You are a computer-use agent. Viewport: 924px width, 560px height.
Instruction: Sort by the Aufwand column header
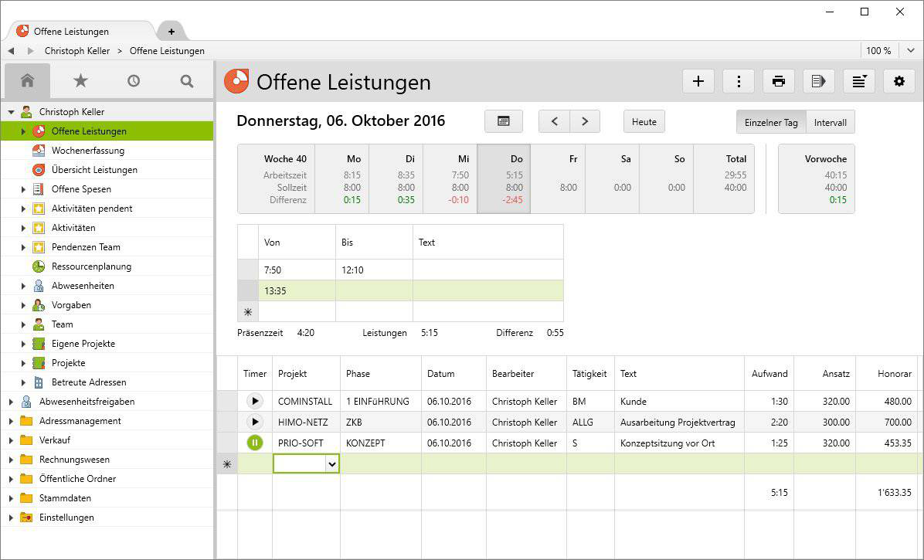[x=769, y=373]
